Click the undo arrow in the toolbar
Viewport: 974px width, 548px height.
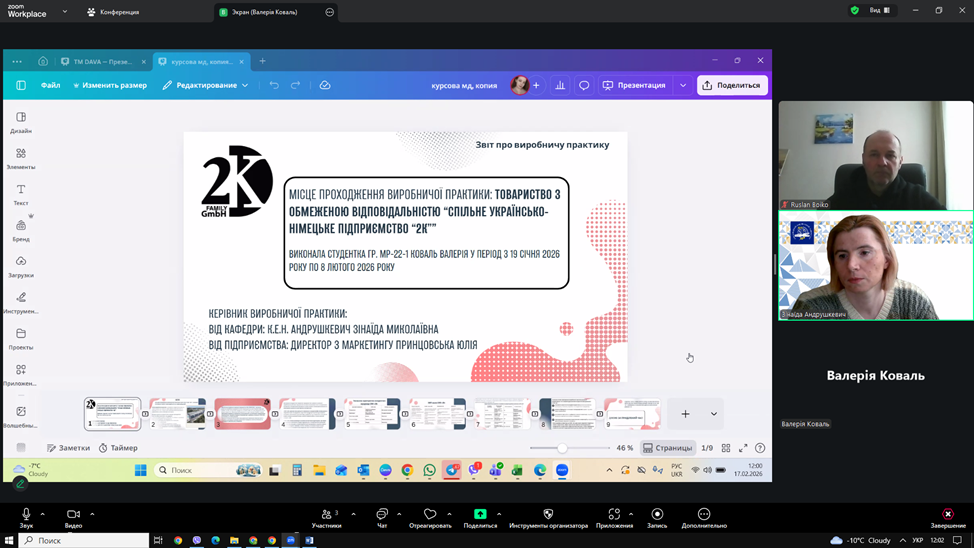(274, 86)
